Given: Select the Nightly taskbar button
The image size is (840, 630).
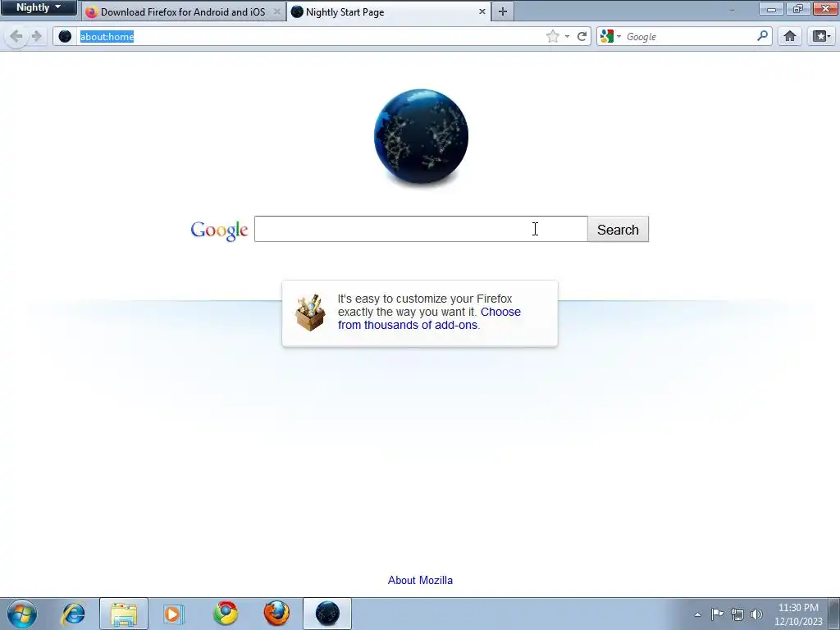Looking at the screenshot, I should pos(327,614).
